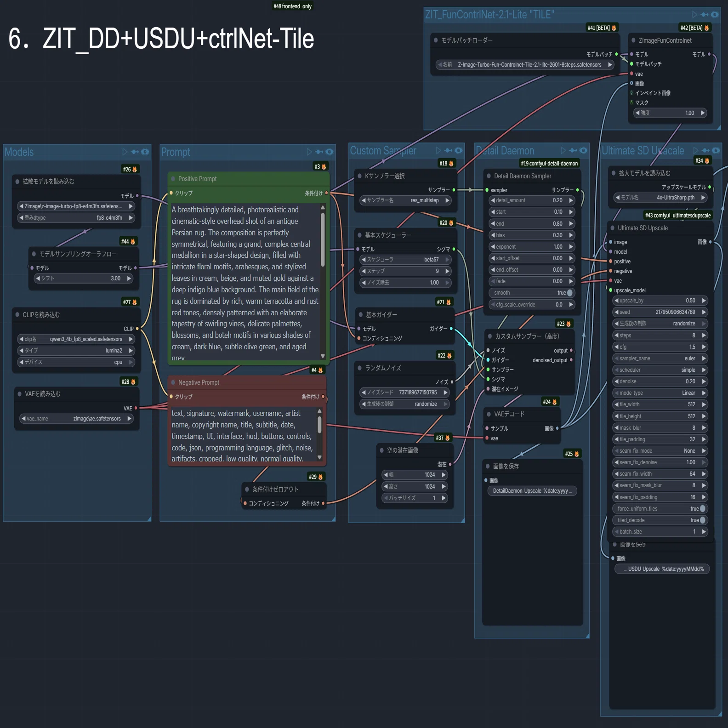Click the eye icon in Prompt group header
This screenshot has height=728, width=728.
coord(330,152)
